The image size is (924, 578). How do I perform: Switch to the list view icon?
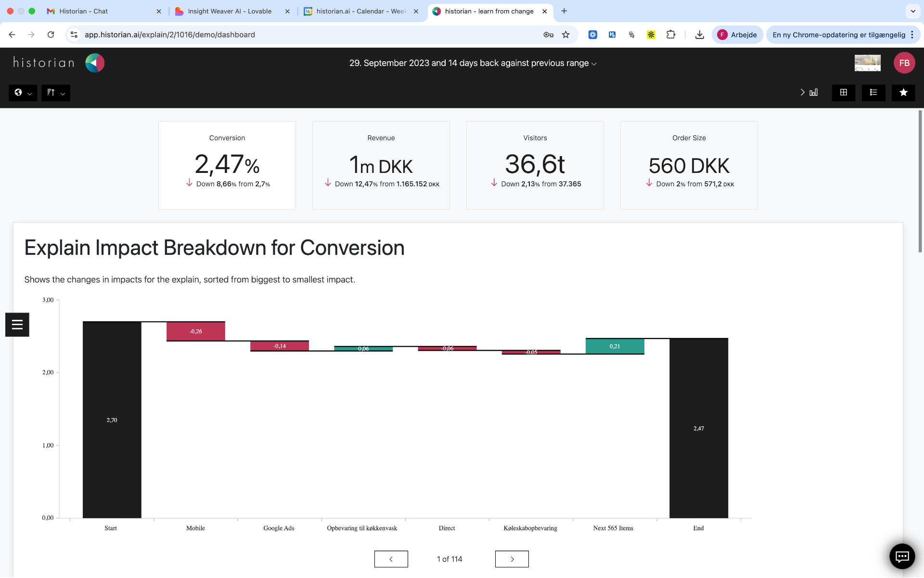(x=873, y=92)
